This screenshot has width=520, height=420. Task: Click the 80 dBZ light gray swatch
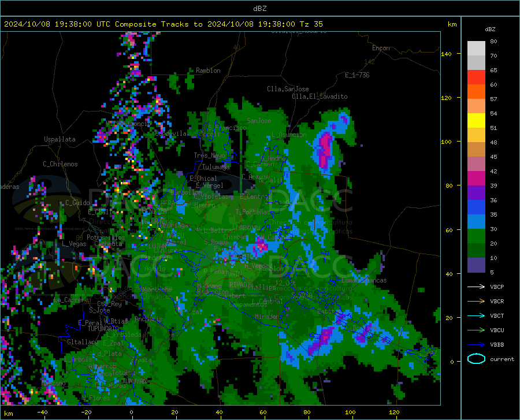[x=476, y=48]
